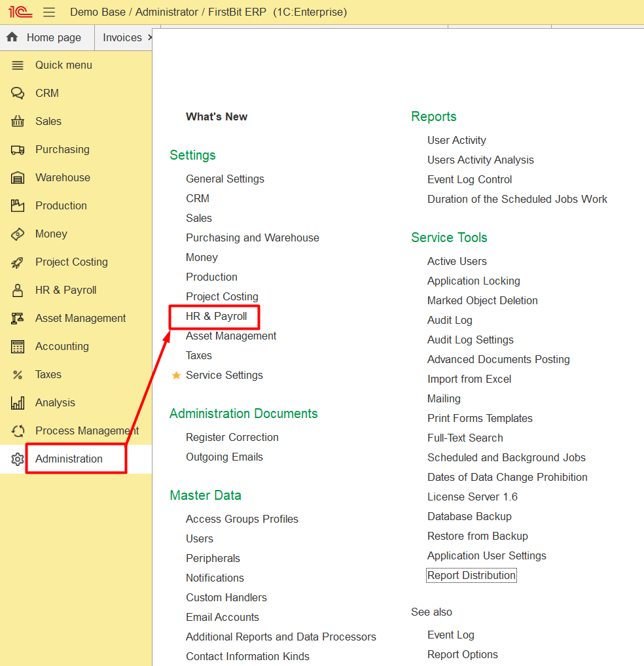
Task: Open Report Options under See also
Action: coord(463,654)
